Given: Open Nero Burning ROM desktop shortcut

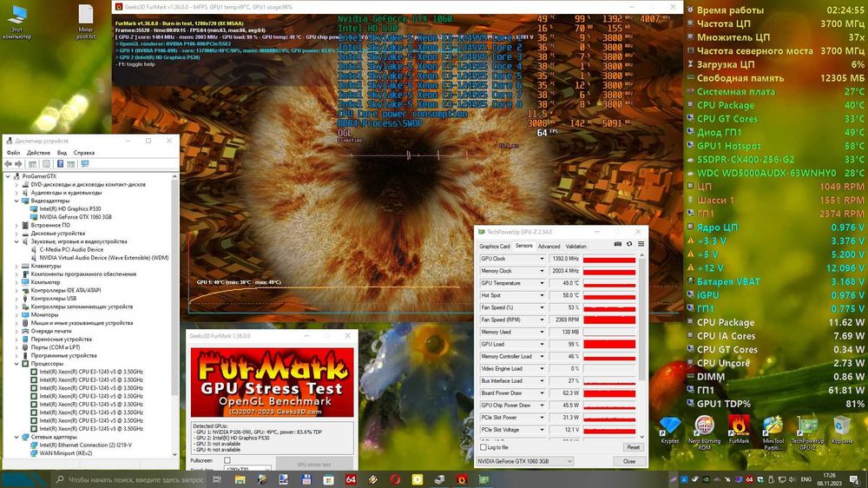Looking at the screenshot, I should [x=704, y=432].
